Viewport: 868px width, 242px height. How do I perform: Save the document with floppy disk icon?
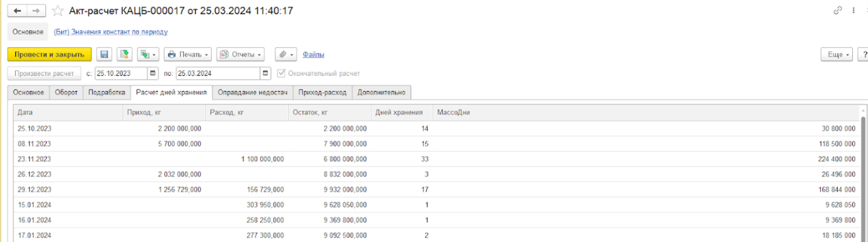pos(104,54)
